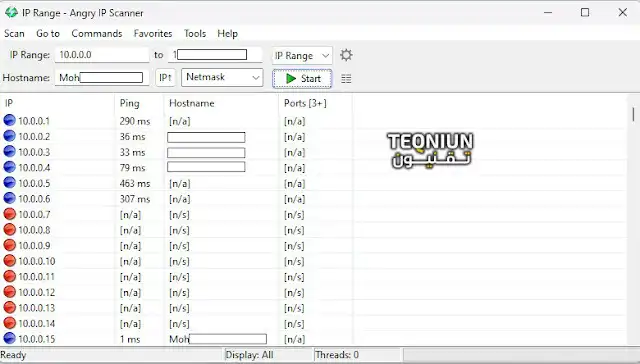Click the Ready status text
The height and width of the screenshot is (364, 640).
pos(13,355)
